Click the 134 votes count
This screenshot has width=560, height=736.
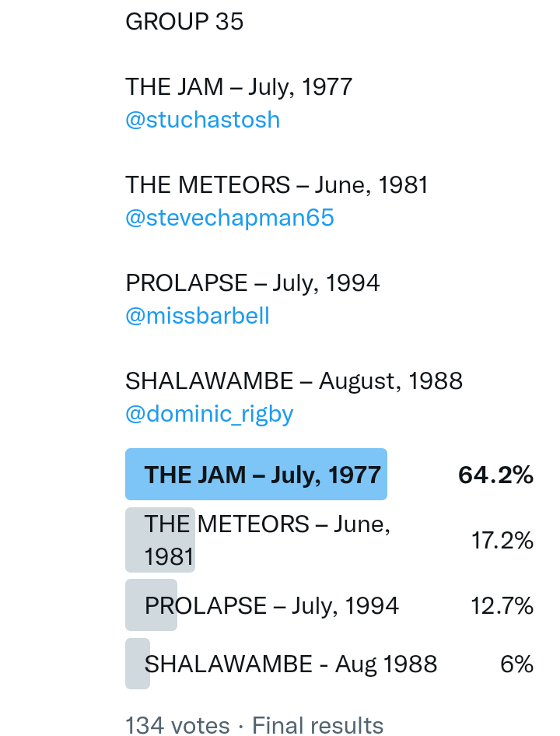(x=177, y=725)
